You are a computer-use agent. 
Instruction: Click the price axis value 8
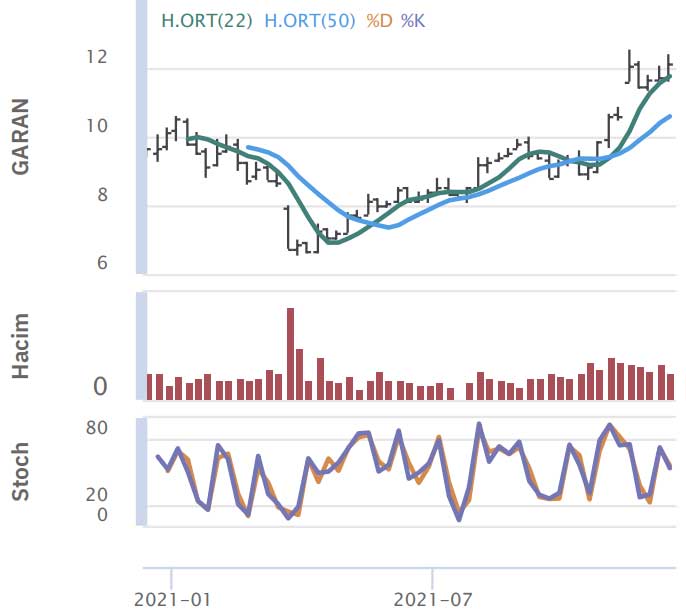click(x=102, y=195)
